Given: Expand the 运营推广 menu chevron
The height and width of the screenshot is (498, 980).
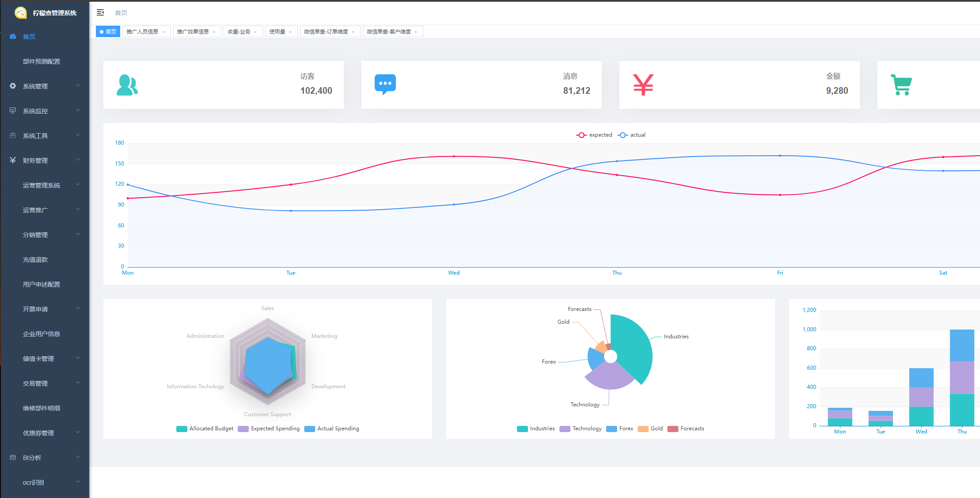Looking at the screenshot, I should click(78, 209).
